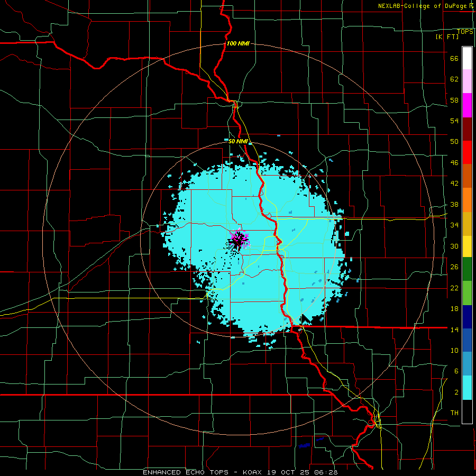476x476 pixels.
Task: Click the legend value 42
Action: pos(454,184)
